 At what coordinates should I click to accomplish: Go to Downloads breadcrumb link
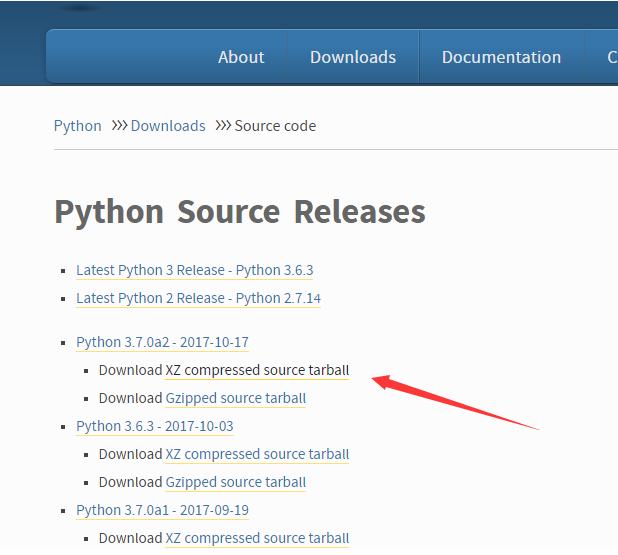pos(168,126)
